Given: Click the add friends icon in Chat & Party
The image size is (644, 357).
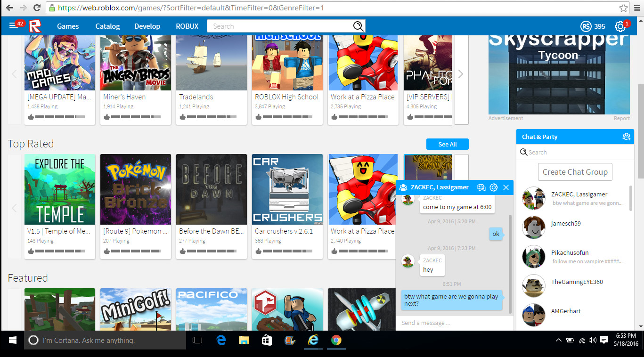Looking at the screenshot, I should 626,137.
